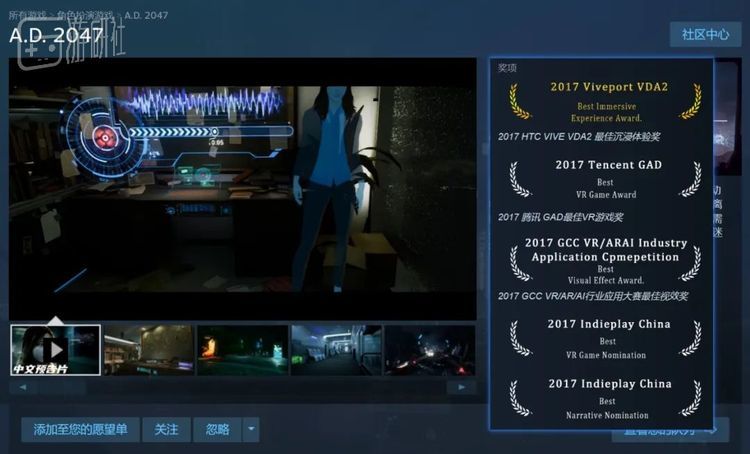
Task: Select the fourth thumbnail showing corridor scene
Action: [336, 350]
